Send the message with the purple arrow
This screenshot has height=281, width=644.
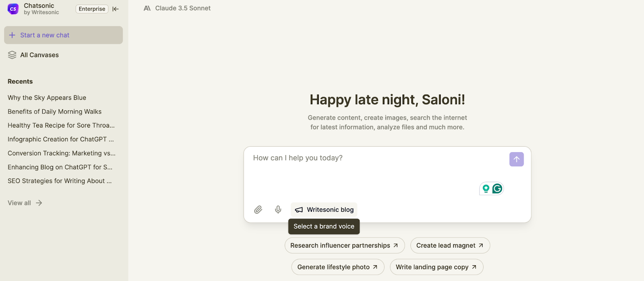tap(516, 159)
